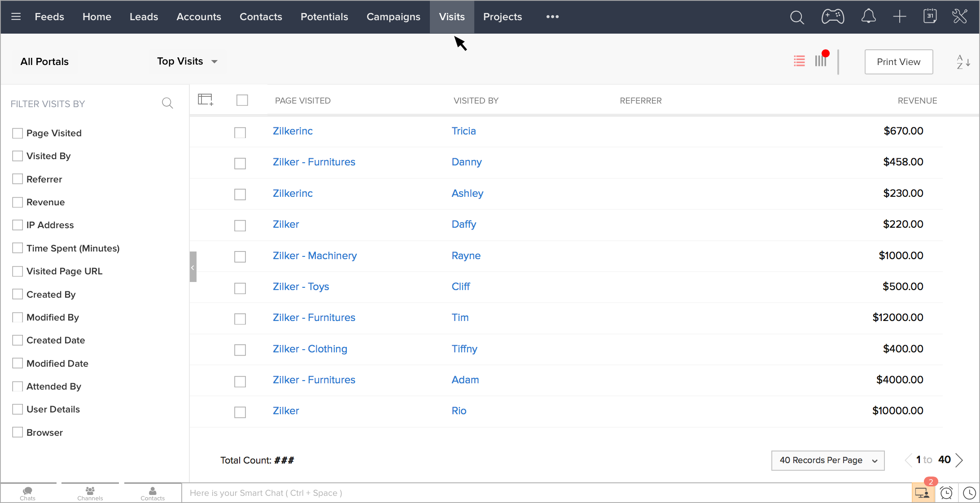Open the notifications bell

coord(868,17)
